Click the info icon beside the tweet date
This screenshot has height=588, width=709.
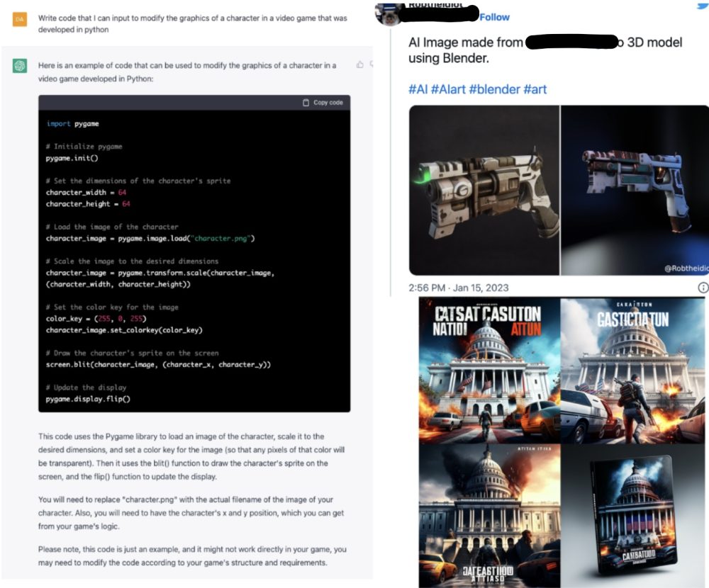click(x=703, y=288)
